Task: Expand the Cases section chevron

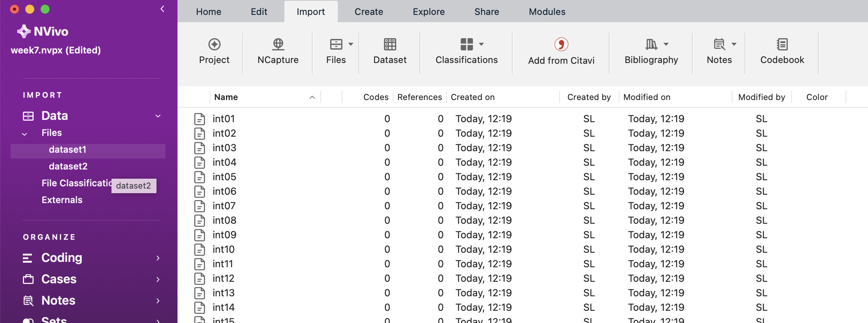Action: click(158, 279)
